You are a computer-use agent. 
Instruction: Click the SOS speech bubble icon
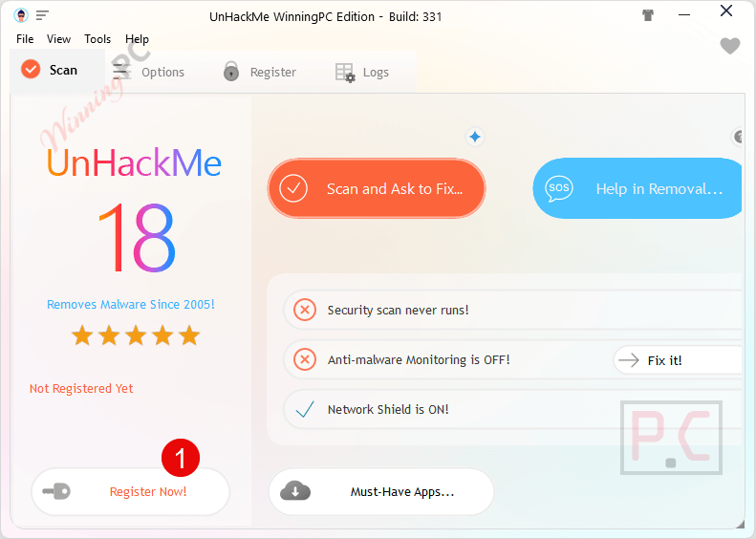(x=559, y=188)
